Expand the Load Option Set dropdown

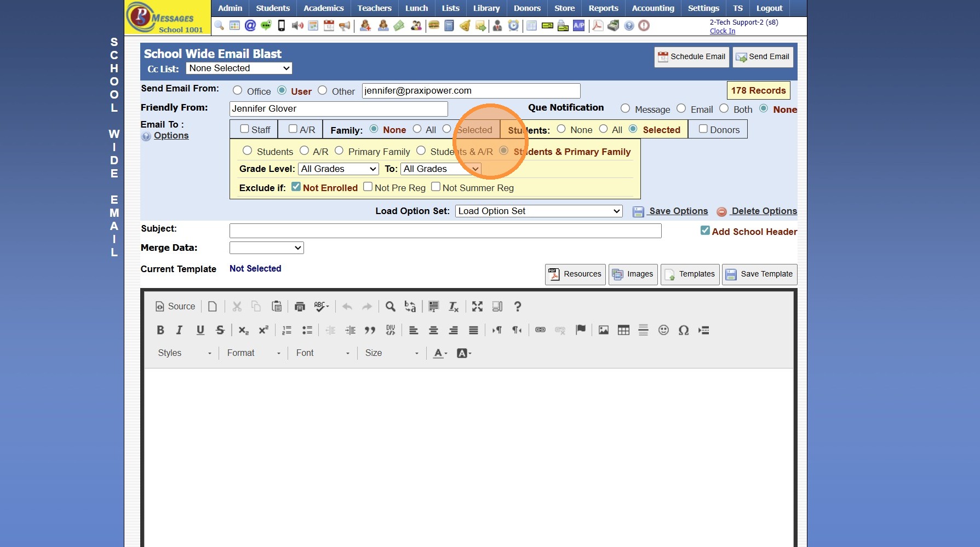coord(539,211)
